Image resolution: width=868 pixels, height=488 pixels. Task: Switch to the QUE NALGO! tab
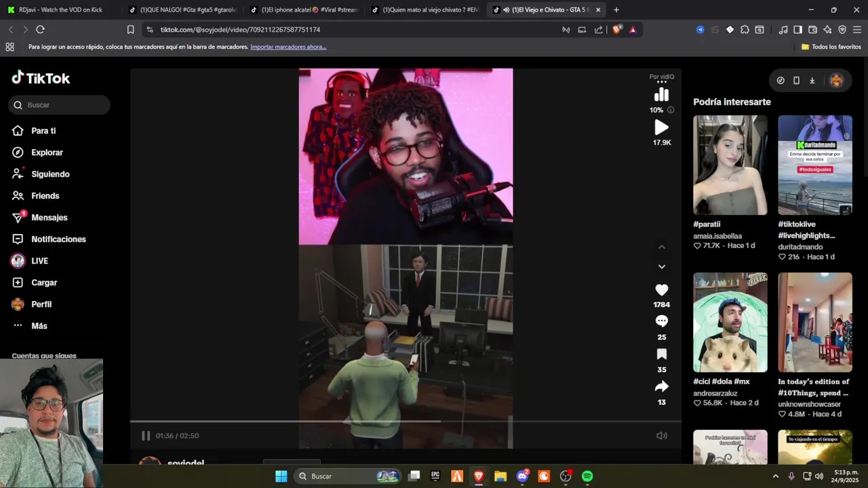coord(183,9)
